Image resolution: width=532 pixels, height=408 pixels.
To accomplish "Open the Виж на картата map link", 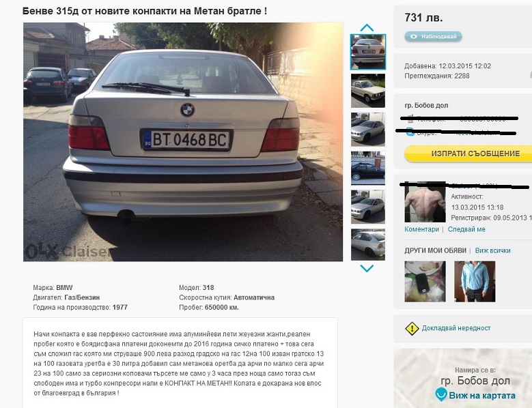I will [x=481, y=396].
